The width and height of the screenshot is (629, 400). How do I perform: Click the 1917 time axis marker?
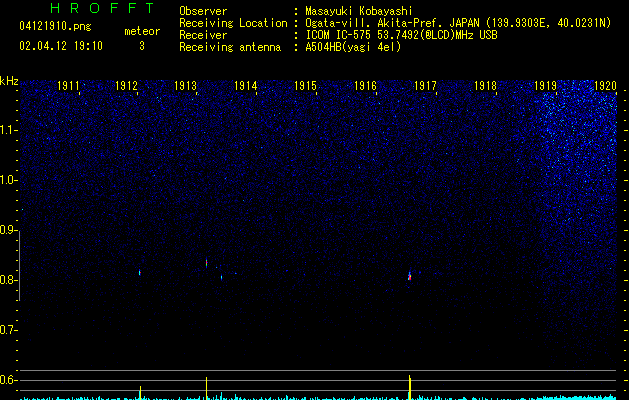pyautogui.click(x=425, y=86)
